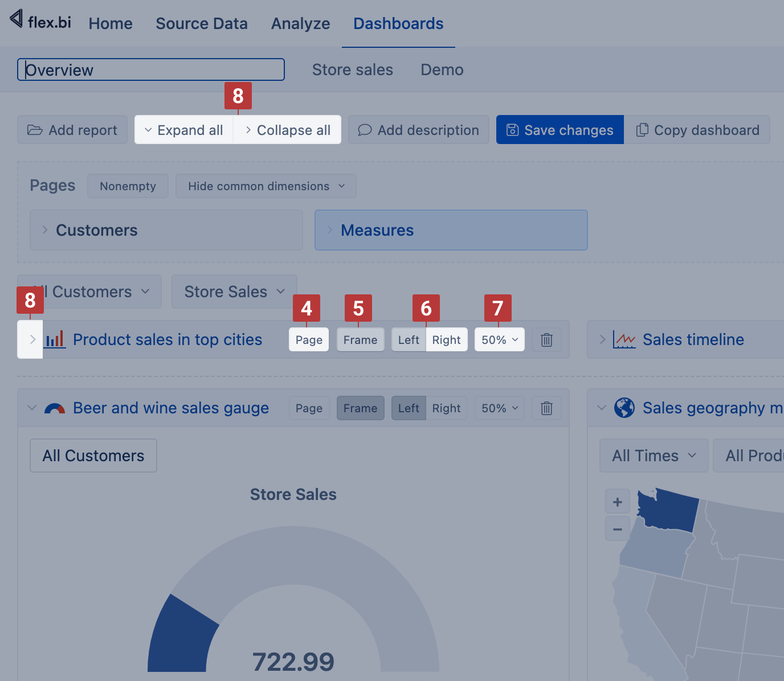Click the Overview dashboard name field
Viewport: 784px width, 681px height.
click(151, 69)
